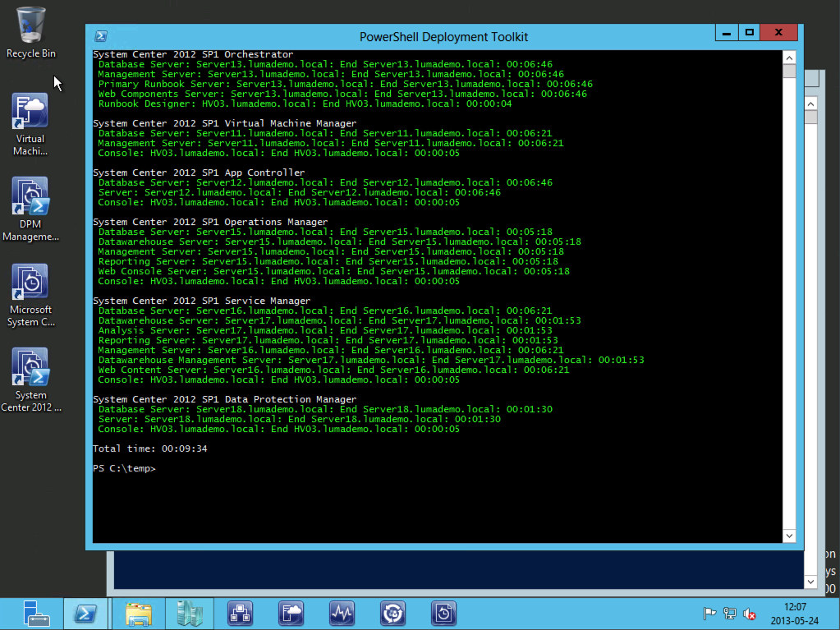Image resolution: width=840 pixels, height=630 pixels.
Task: Click the 'Primary Runbook Server' output line
Action: pos(345,84)
